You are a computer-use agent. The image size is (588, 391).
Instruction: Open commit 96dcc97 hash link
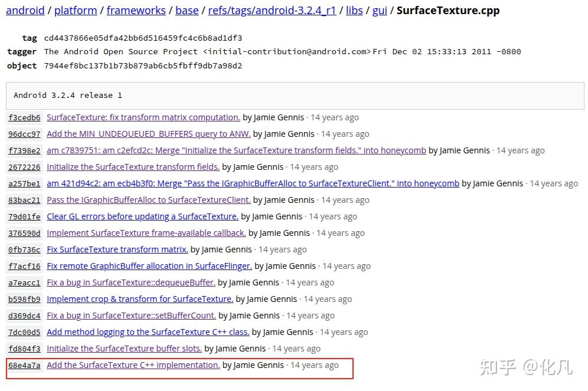click(24, 134)
